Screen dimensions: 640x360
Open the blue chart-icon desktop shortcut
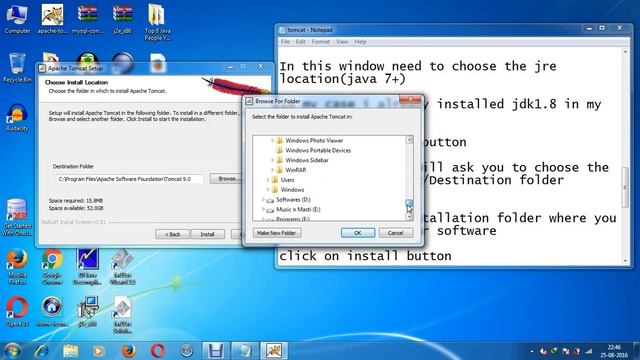[87, 267]
